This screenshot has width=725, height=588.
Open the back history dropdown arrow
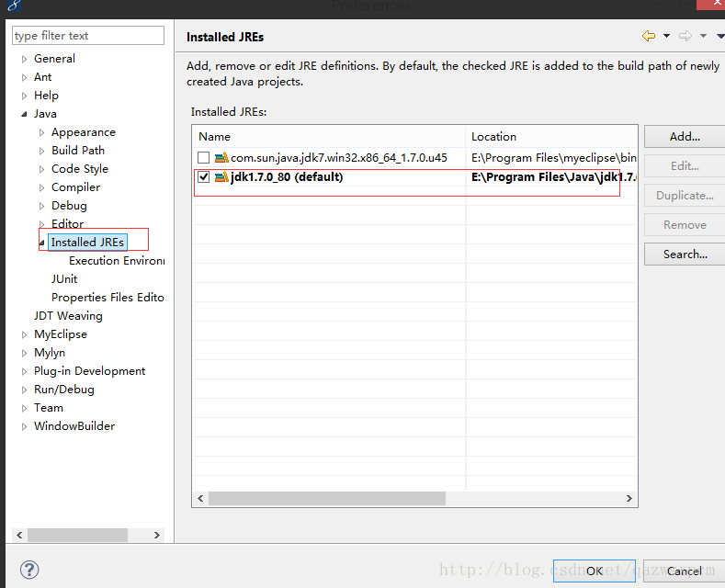point(666,36)
